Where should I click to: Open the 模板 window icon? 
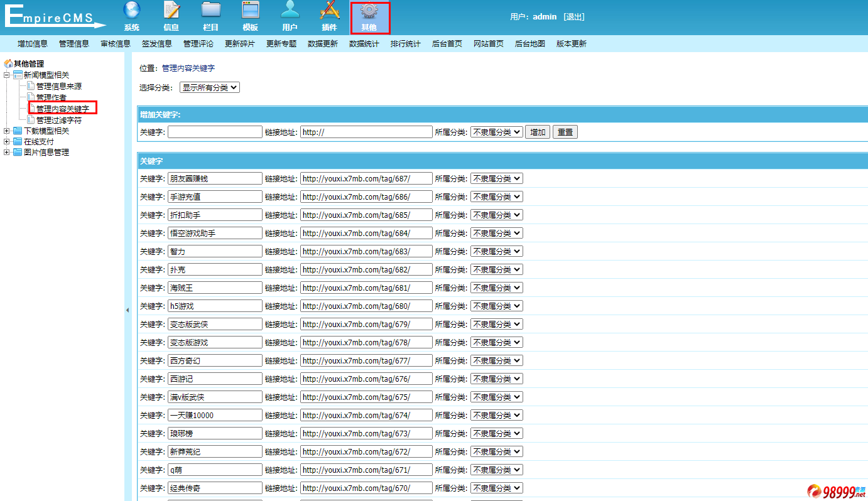pyautogui.click(x=251, y=11)
